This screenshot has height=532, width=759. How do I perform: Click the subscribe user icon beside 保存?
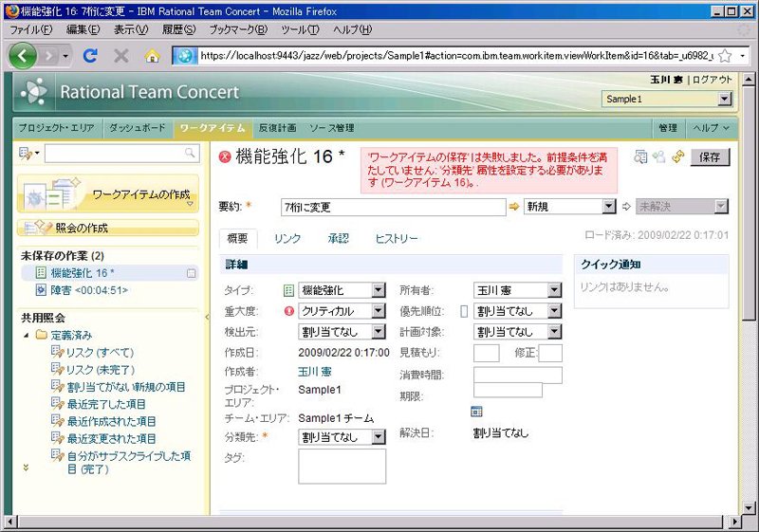click(x=658, y=156)
